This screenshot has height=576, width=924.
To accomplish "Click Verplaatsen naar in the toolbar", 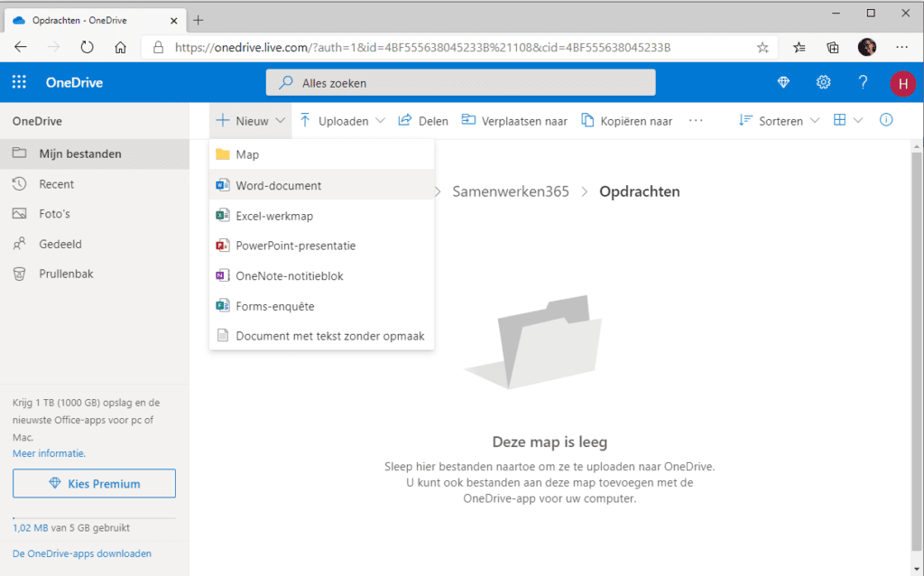I will click(x=513, y=121).
